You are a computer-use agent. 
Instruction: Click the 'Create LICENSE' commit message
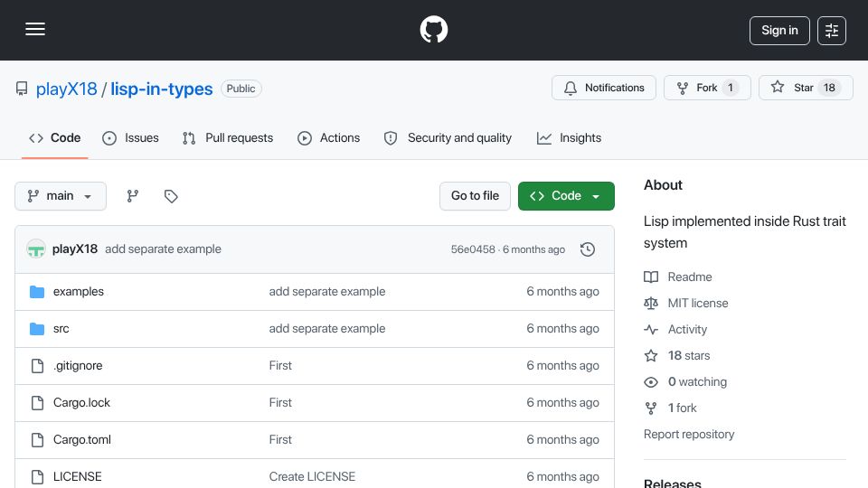(x=312, y=477)
